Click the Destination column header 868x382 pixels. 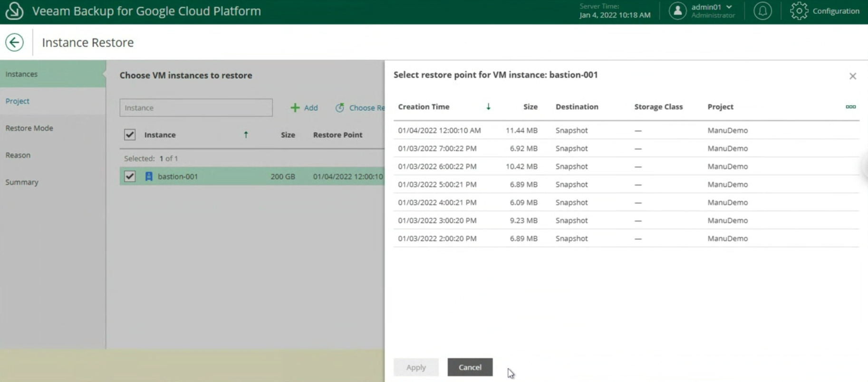pos(577,107)
